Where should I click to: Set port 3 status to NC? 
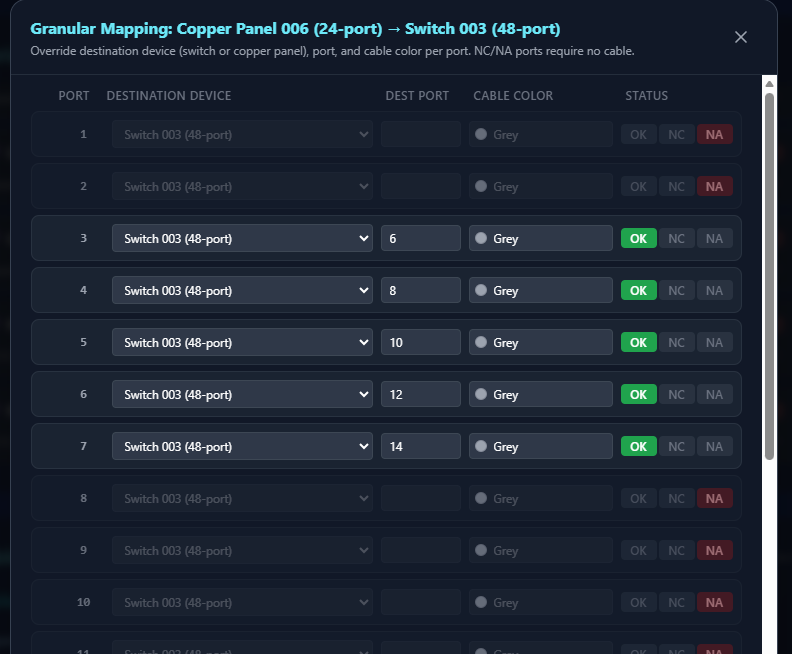[677, 238]
